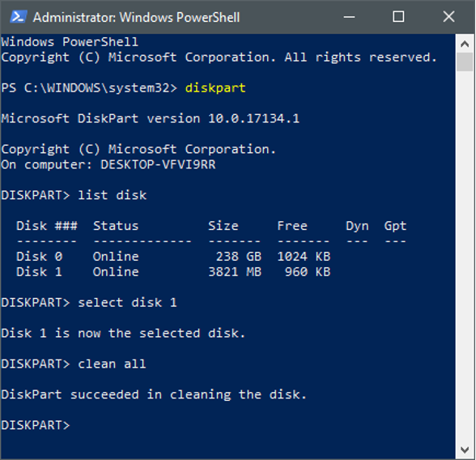Click the scrollbar up arrow

coord(465,45)
